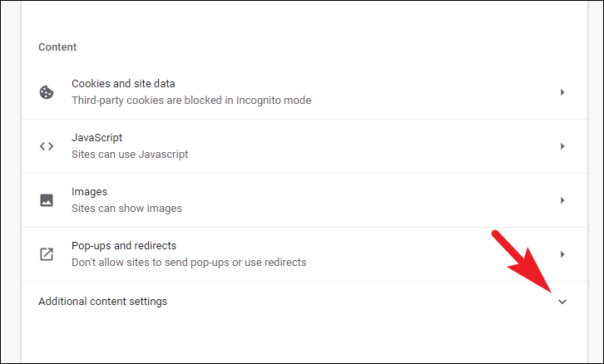The height and width of the screenshot is (364, 604).
Task: Click the "Sites can use Javascript" text
Action: (130, 155)
